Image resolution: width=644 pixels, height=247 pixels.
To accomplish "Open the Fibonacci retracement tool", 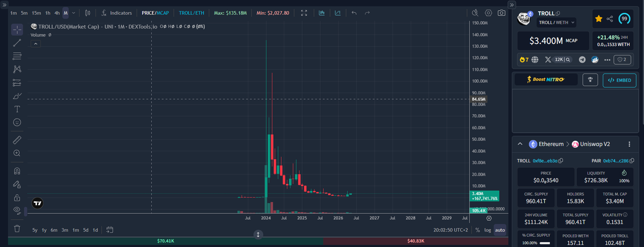I will tap(17, 56).
